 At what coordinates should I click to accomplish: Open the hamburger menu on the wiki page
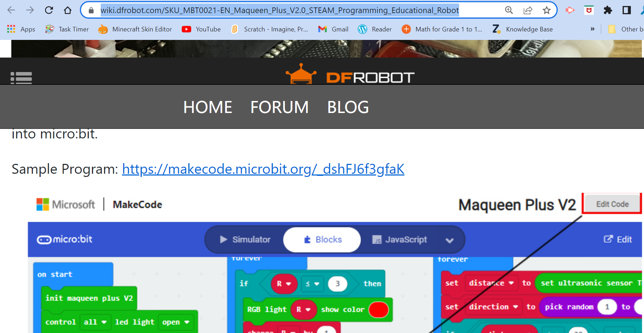coord(22,77)
